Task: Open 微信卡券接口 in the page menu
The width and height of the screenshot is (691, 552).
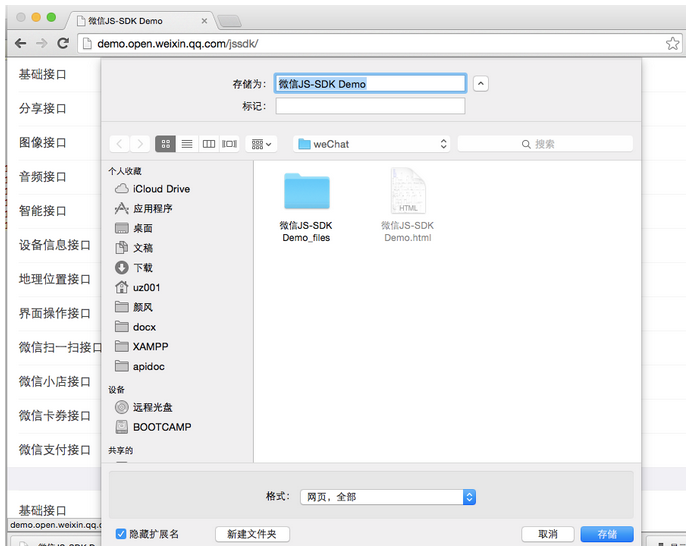Action: pos(55,415)
